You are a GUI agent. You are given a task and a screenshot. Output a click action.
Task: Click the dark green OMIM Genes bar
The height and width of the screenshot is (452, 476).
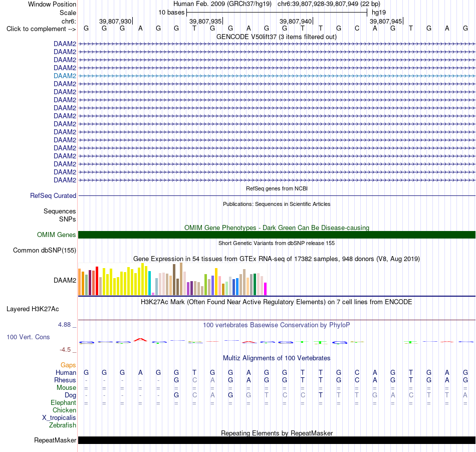pos(277,235)
